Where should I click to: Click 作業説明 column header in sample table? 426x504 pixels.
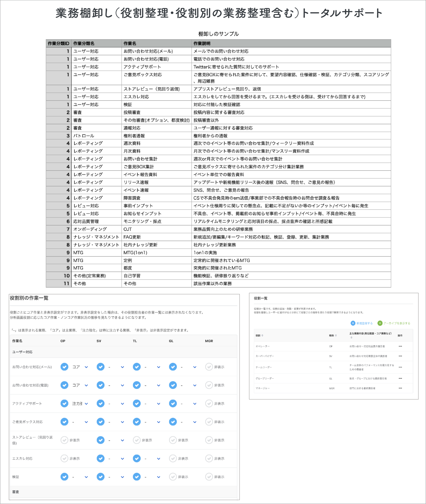coord(202,43)
